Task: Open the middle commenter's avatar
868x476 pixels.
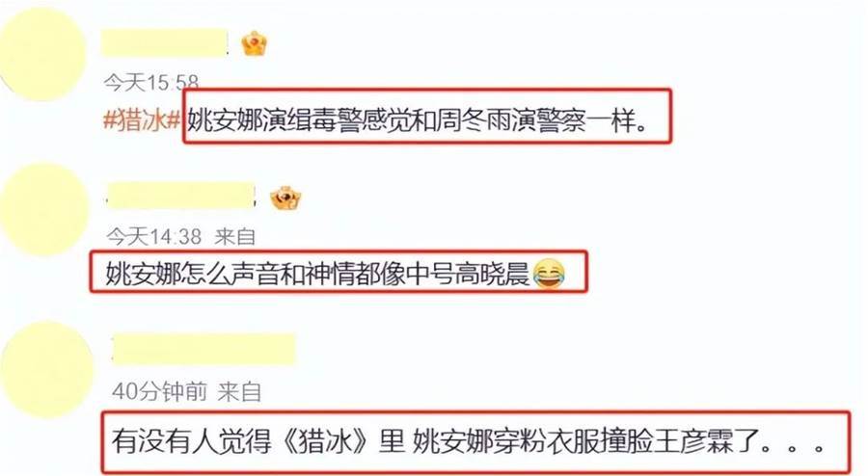Action: (x=43, y=209)
